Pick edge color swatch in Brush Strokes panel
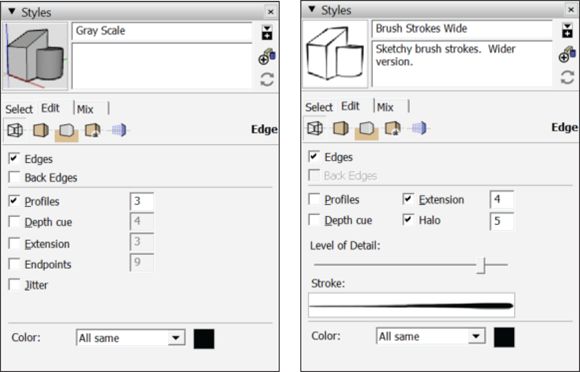 (x=504, y=337)
